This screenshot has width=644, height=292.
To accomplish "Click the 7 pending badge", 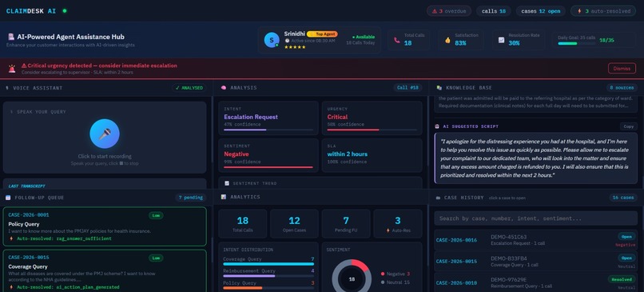I will click(x=191, y=198).
